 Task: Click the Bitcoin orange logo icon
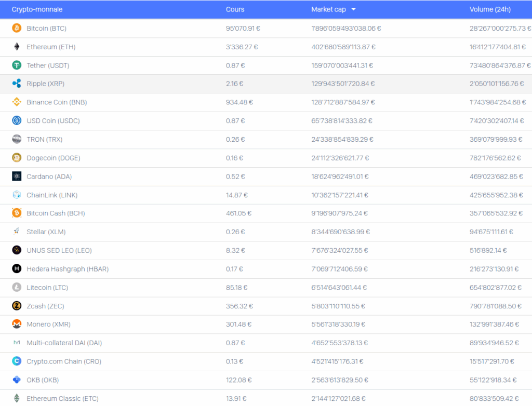tap(17, 28)
